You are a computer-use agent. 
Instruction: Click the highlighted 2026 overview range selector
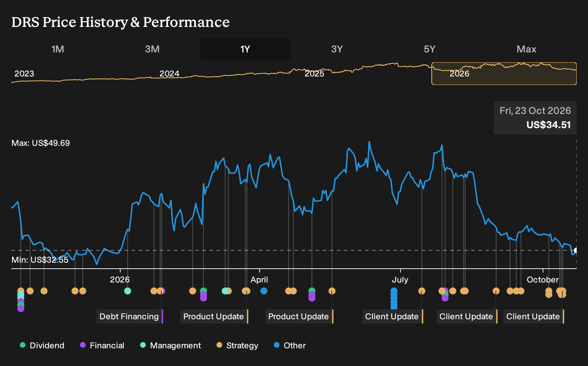click(x=504, y=74)
